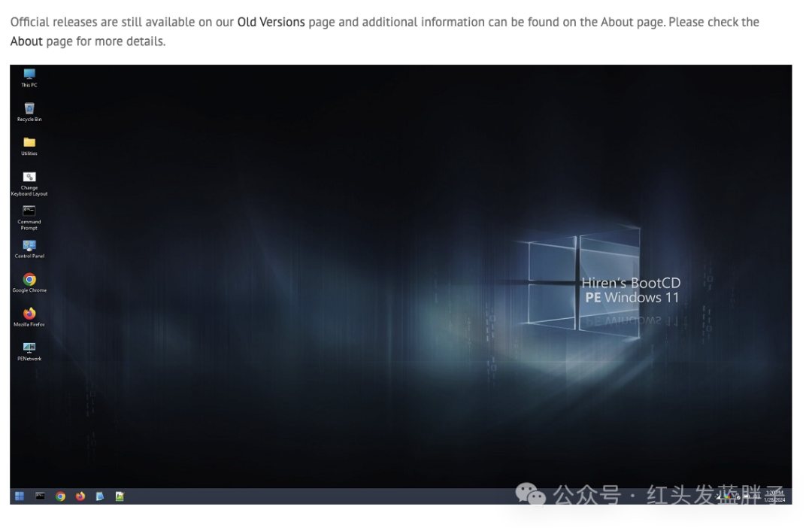The height and width of the screenshot is (528, 812).
Task: Click the taskbar clock showing 1/28/2024
Action: [774, 496]
